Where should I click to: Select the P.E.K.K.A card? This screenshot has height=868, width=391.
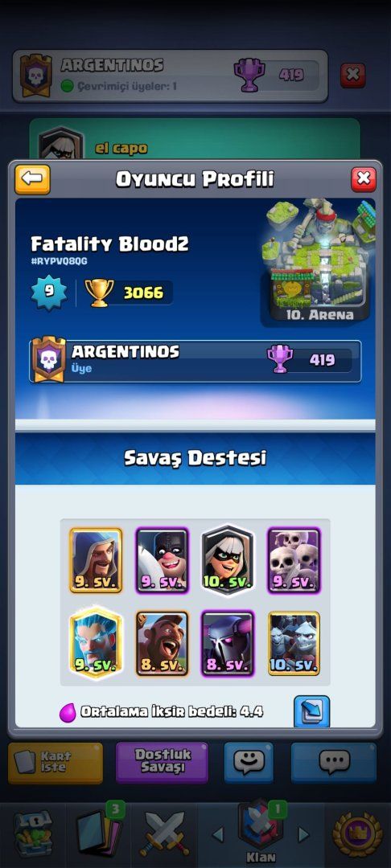[228, 643]
